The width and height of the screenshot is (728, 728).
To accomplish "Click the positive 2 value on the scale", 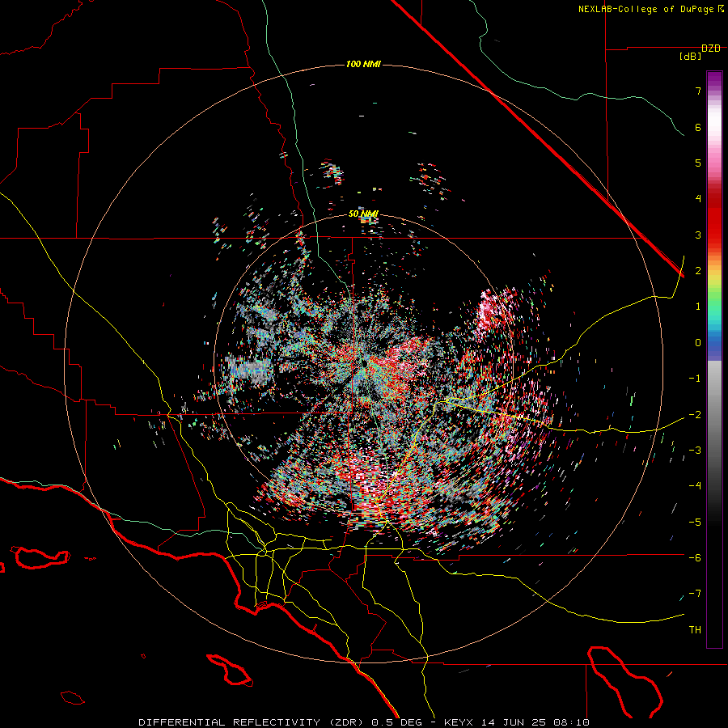I will [x=698, y=271].
